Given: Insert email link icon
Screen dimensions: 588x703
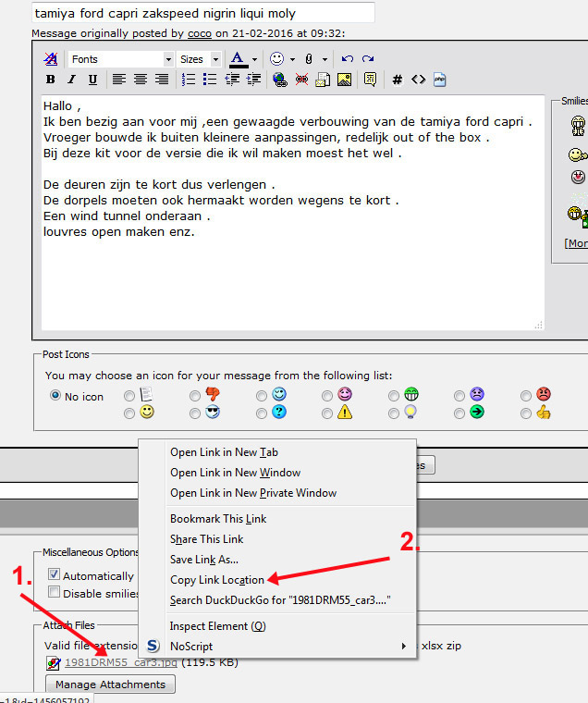Looking at the screenshot, I should (323, 80).
